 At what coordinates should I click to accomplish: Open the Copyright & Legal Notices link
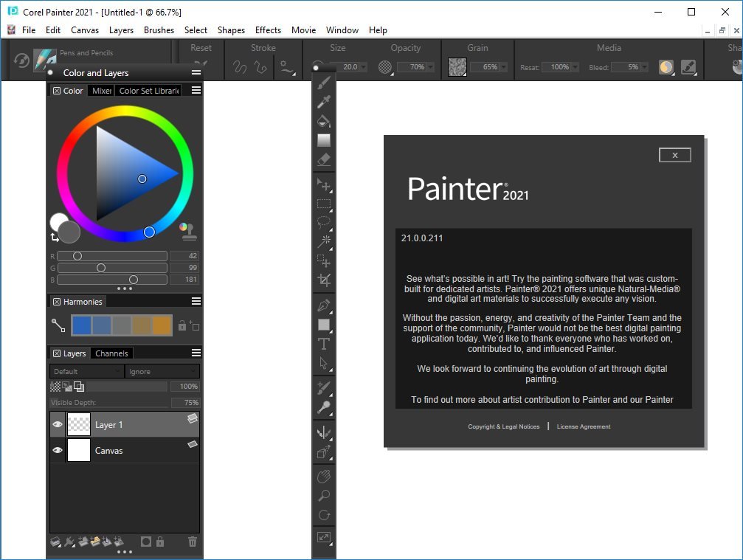(504, 426)
